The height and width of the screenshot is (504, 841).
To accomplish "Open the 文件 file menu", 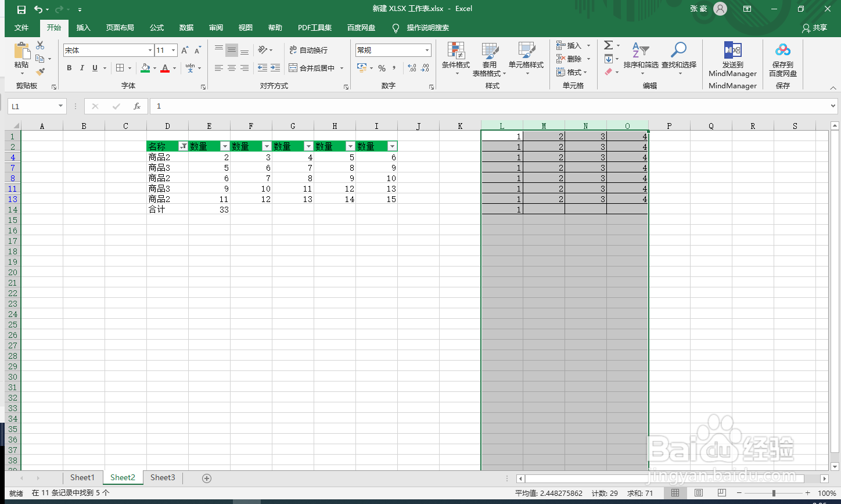I will click(21, 28).
